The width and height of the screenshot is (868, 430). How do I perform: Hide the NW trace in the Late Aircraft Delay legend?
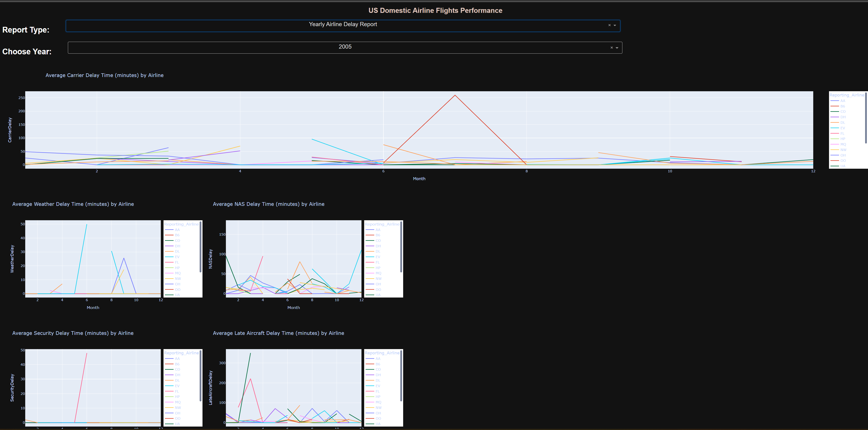coord(370,408)
